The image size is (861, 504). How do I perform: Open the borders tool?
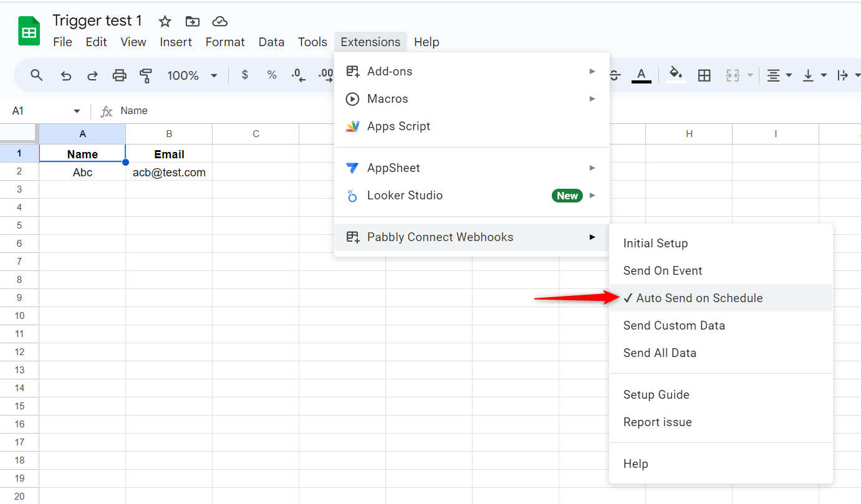tap(705, 75)
